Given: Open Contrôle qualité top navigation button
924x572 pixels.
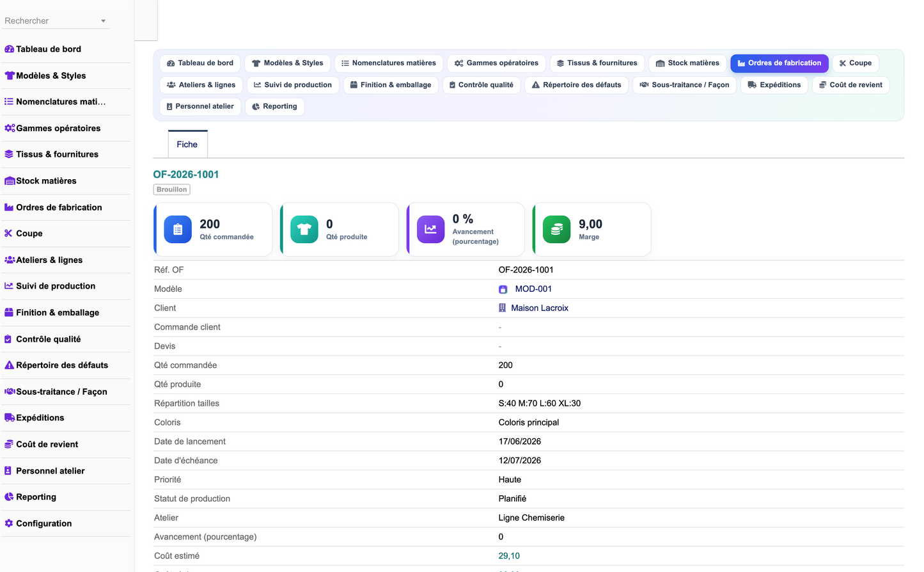Looking at the screenshot, I should click(x=482, y=85).
